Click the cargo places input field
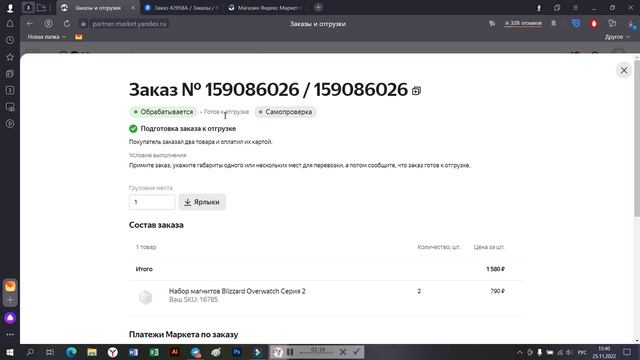Image resolution: width=640 pixels, height=360 pixels. click(152, 202)
